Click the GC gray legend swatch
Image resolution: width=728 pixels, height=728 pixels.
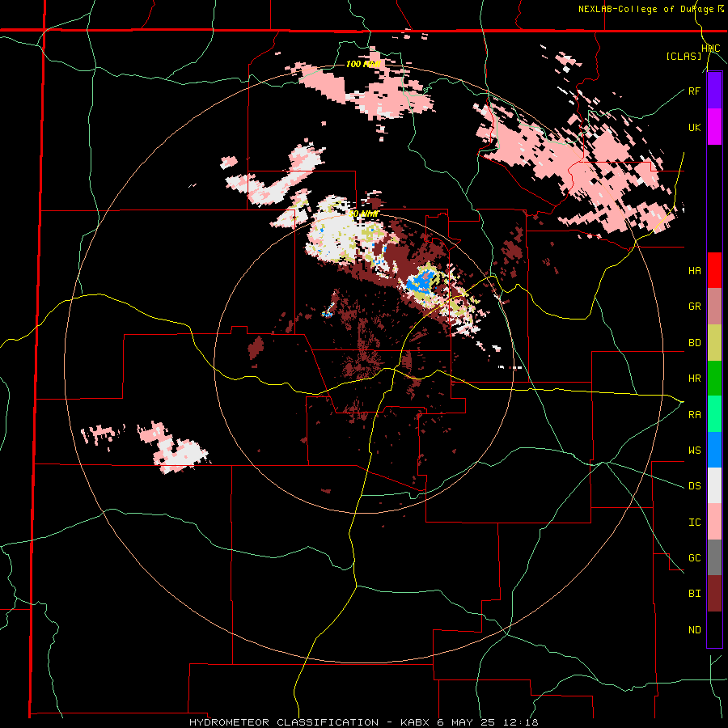714,557
